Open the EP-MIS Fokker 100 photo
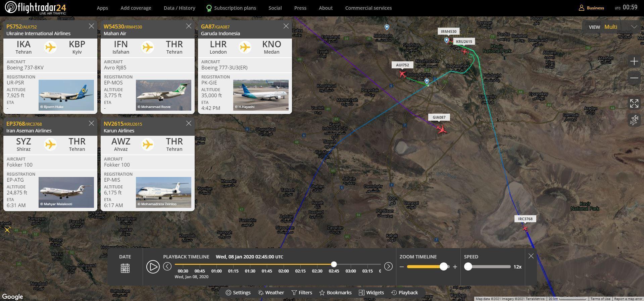Image resolution: width=644 pixels, height=301 pixels. [x=163, y=192]
